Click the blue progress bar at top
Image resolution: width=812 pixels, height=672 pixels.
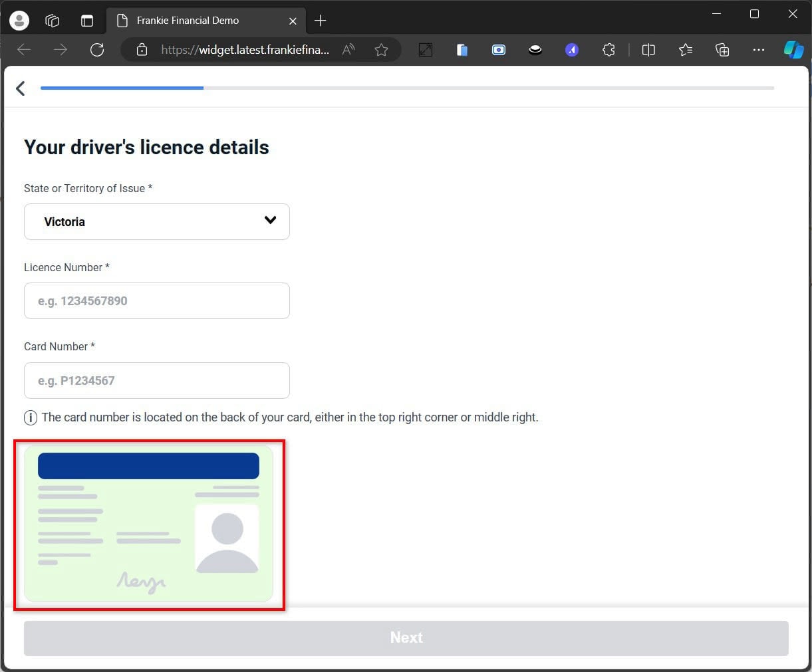click(122, 87)
